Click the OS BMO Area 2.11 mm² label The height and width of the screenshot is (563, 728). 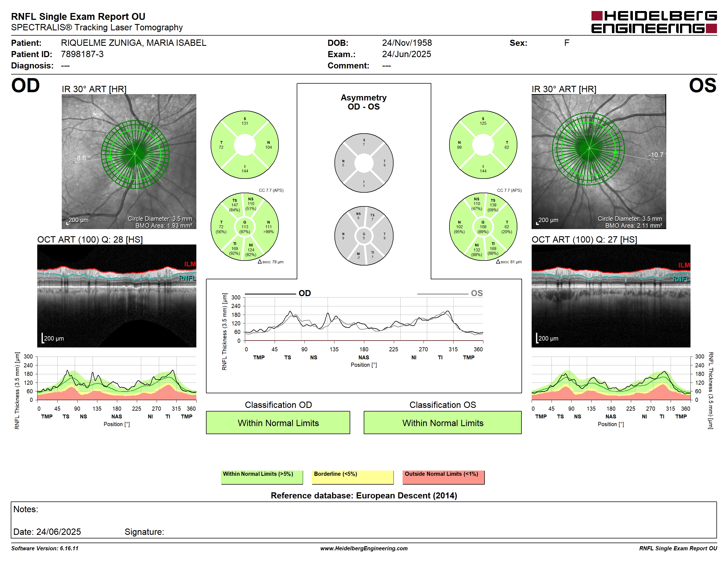click(634, 225)
